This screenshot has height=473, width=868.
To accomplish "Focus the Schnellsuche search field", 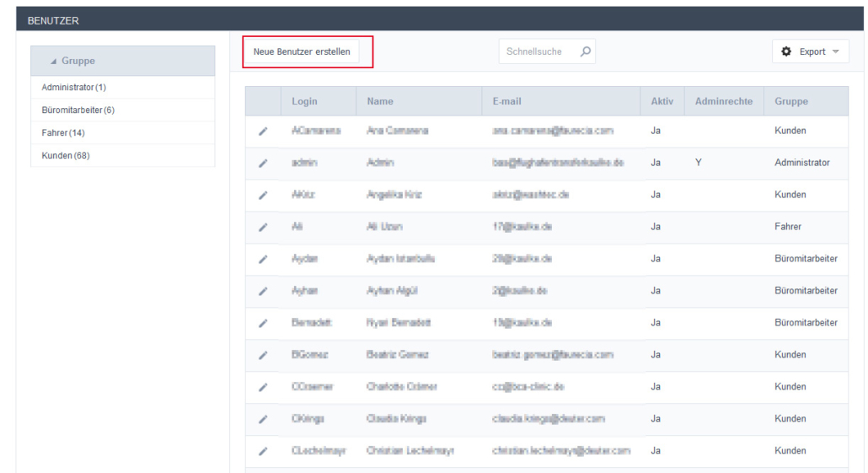I will tap(536, 52).
